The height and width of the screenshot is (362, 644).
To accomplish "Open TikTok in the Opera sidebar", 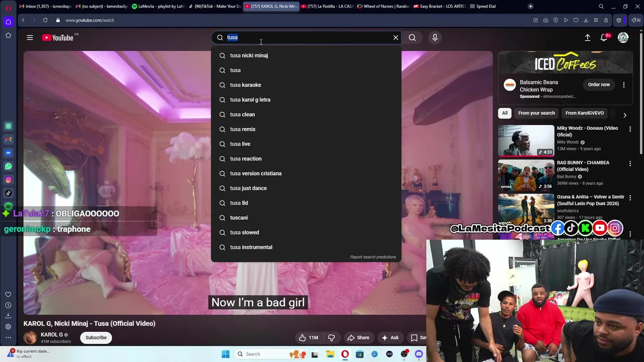I will [8, 193].
